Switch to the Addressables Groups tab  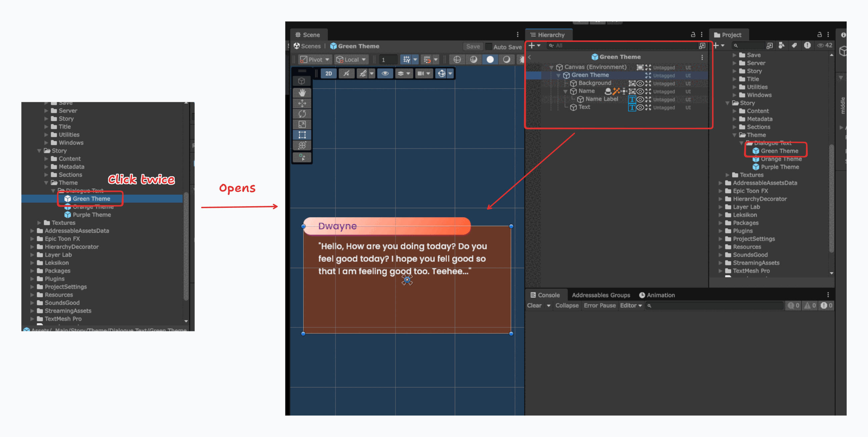pos(601,295)
